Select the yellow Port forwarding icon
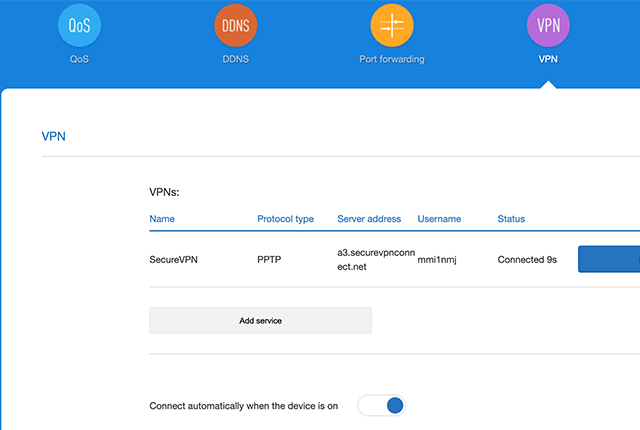This screenshot has width=640, height=430. 391,26
